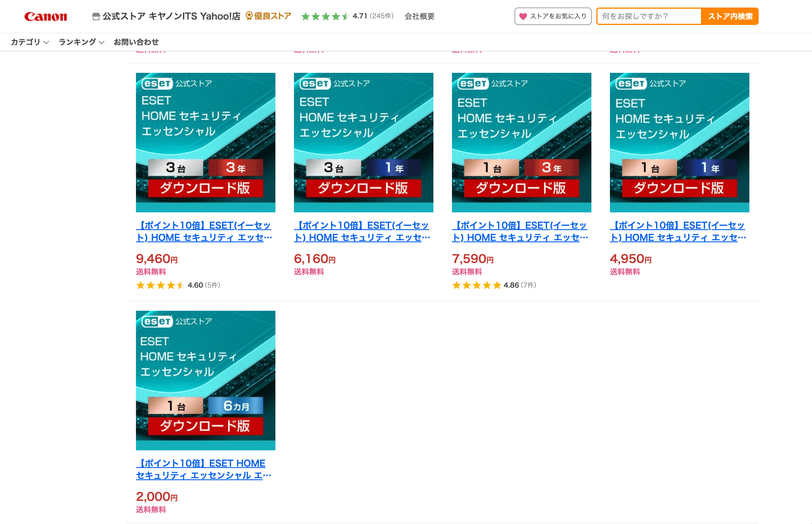The width and height of the screenshot is (812, 524).
Task: Open product title link priced 2,000円
Action: click(204, 469)
